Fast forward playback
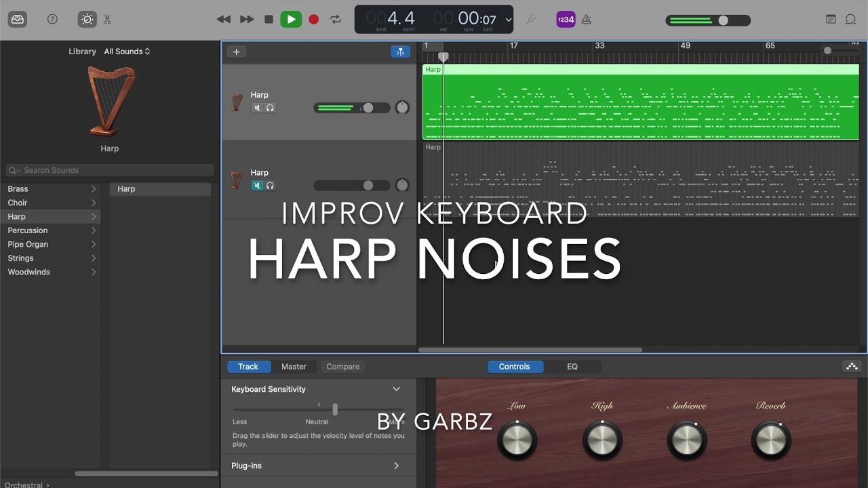The height and width of the screenshot is (488, 868). tap(247, 20)
